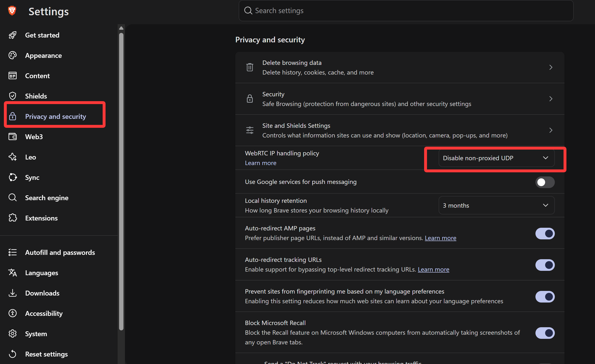Open Local history retention dropdown
The width and height of the screenshot is (595, 364).
(496, 205)
